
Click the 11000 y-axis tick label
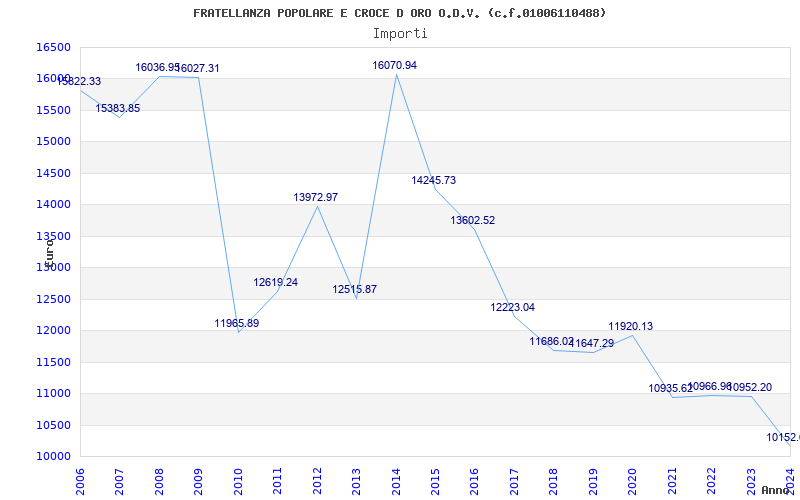point(53,393)
